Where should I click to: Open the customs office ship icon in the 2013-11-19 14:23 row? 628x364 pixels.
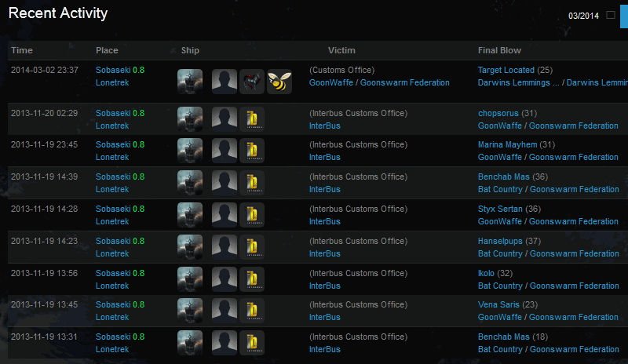(190, 247)
